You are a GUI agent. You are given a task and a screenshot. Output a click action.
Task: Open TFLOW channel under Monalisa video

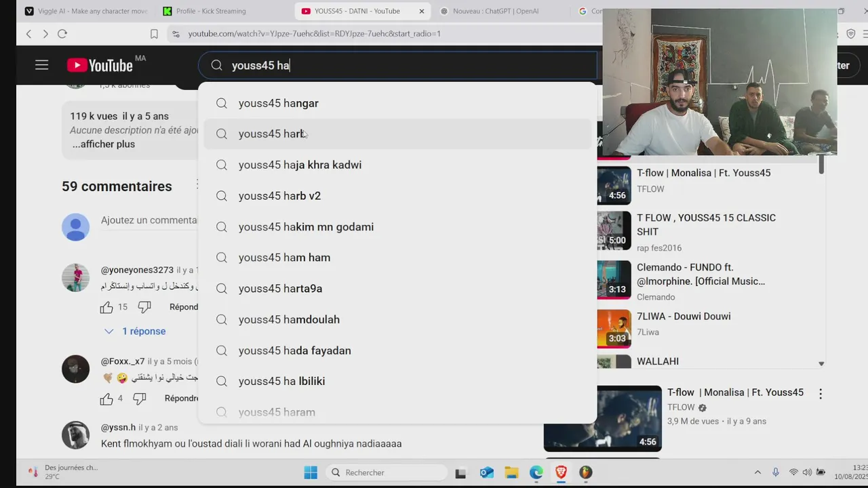click(x=681, y=407)
